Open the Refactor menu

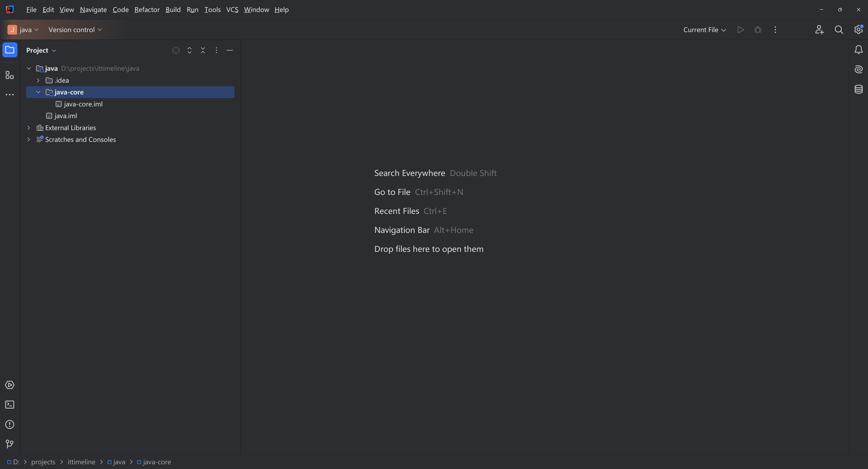point(147,10)
